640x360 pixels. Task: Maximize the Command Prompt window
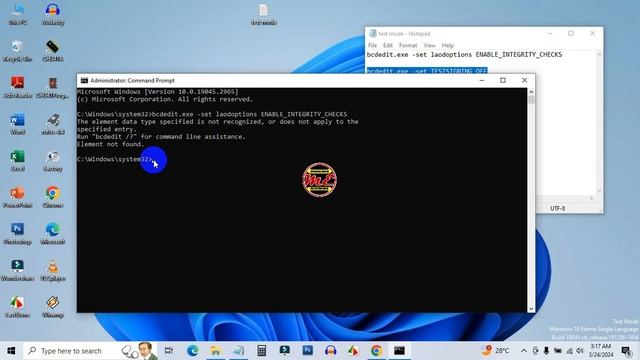click(503, 80)
